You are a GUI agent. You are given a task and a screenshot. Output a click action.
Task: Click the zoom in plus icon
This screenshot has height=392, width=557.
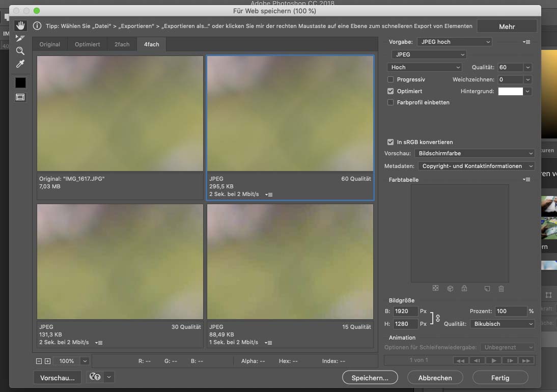click(x=47, y=361)
